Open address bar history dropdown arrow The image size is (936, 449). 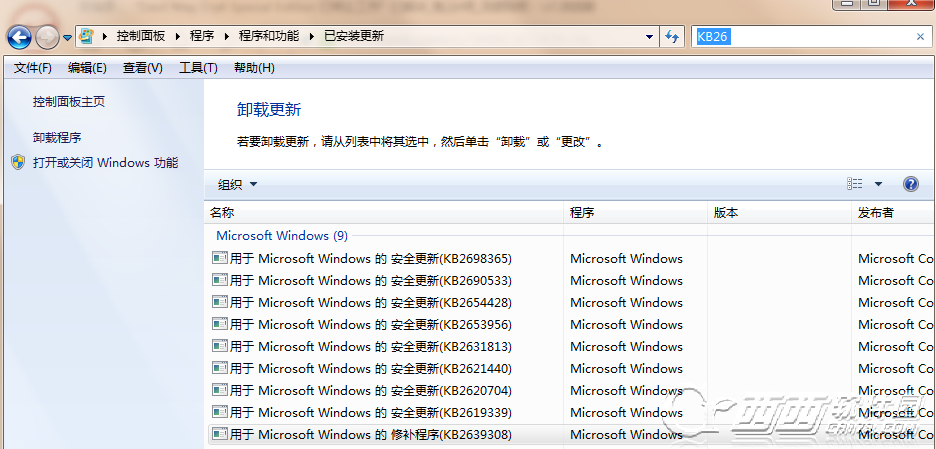coord(649,36)
